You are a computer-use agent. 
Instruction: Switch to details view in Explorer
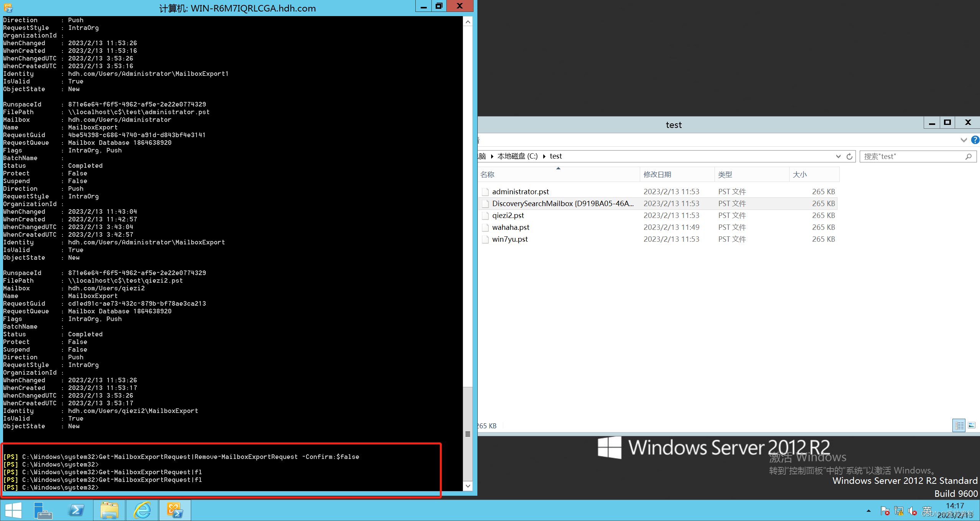pyautogui.click(x=959, y=425)
